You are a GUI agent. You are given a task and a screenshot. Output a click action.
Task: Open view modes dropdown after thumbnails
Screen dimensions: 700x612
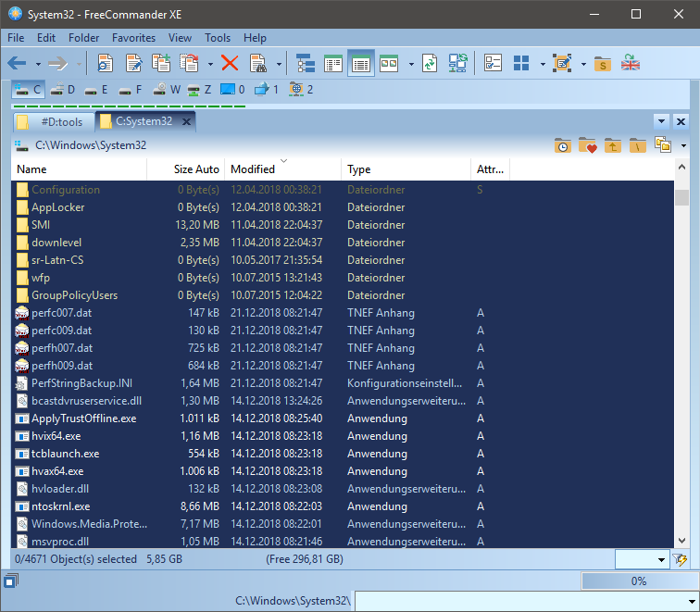coord(411,64)
